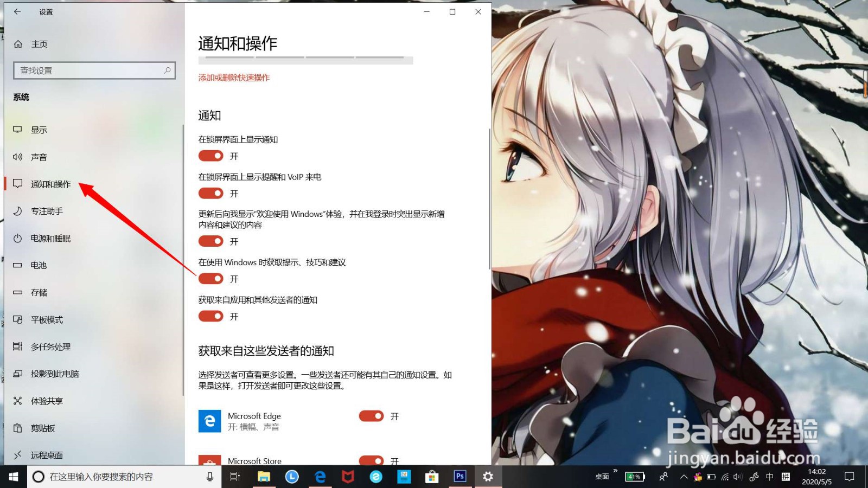Open Photoshop from the taskbar
Image resolution: width=868 pixels, height=488 pixels.
click(x=460, y=477)
